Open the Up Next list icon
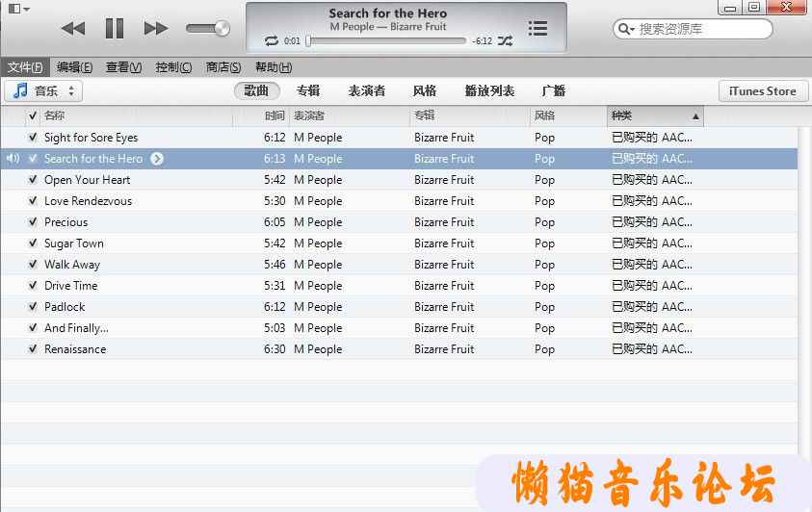 [537, 29]
